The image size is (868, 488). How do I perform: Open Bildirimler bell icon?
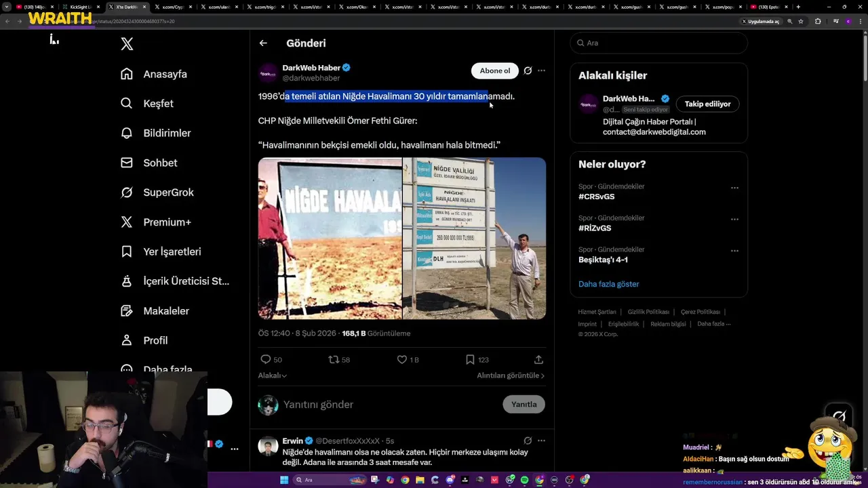point(127,133)
